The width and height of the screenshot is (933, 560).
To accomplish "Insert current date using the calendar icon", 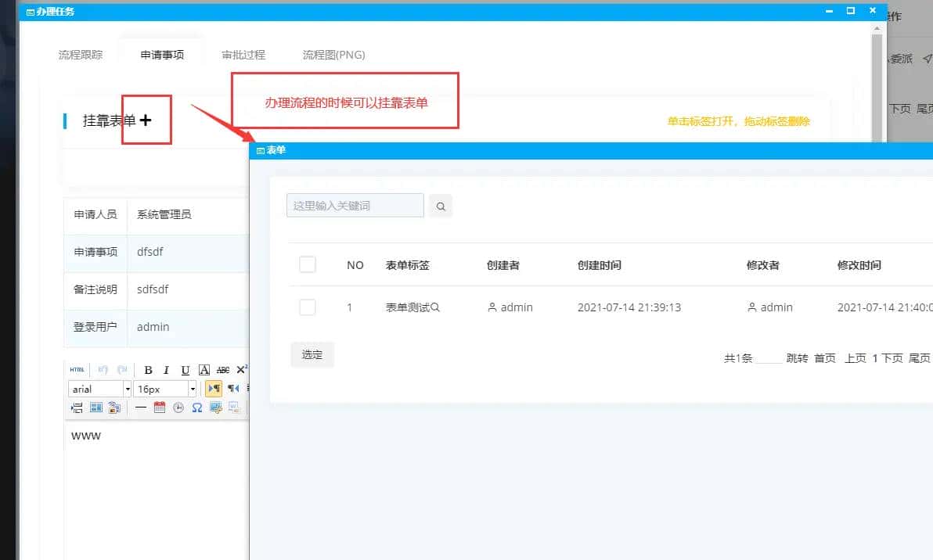I will pyautogui.click(x=160, y=407).
